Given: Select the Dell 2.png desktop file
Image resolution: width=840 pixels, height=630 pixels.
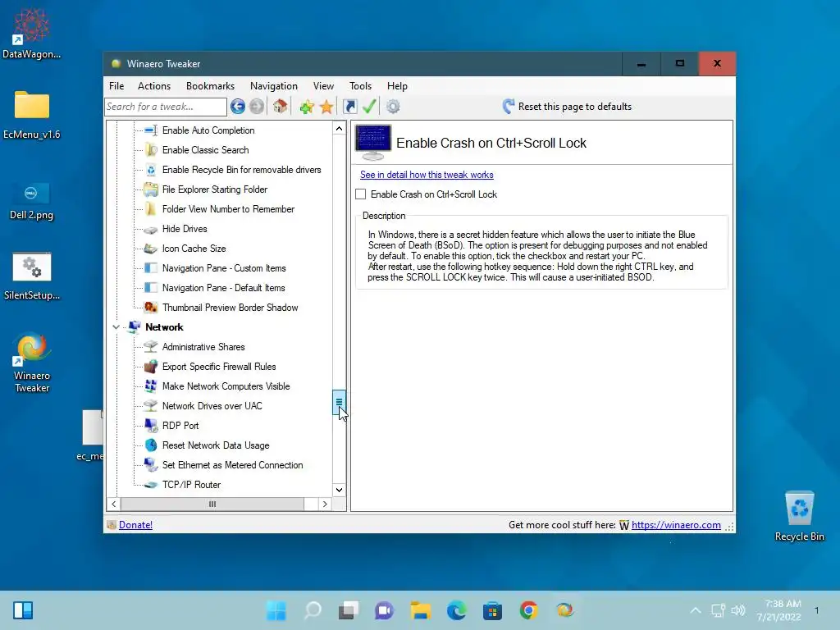Looking at the screenshot, I should [31, 202].
